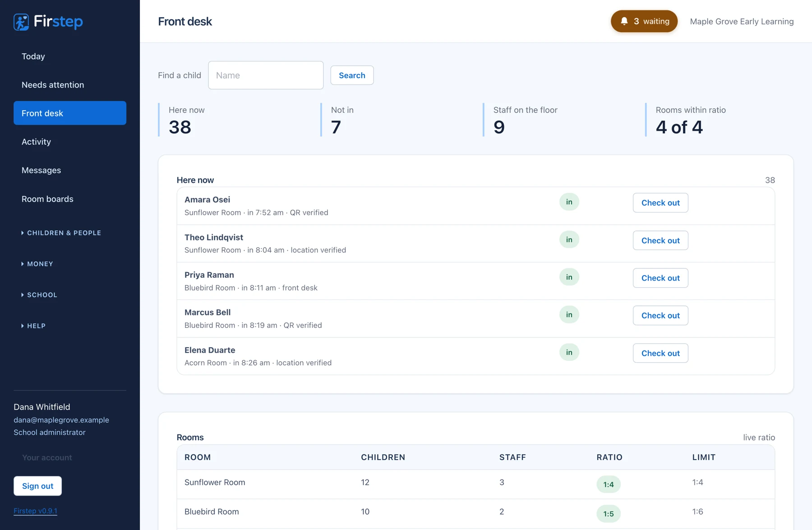Open the Activity page

point(70,142)
